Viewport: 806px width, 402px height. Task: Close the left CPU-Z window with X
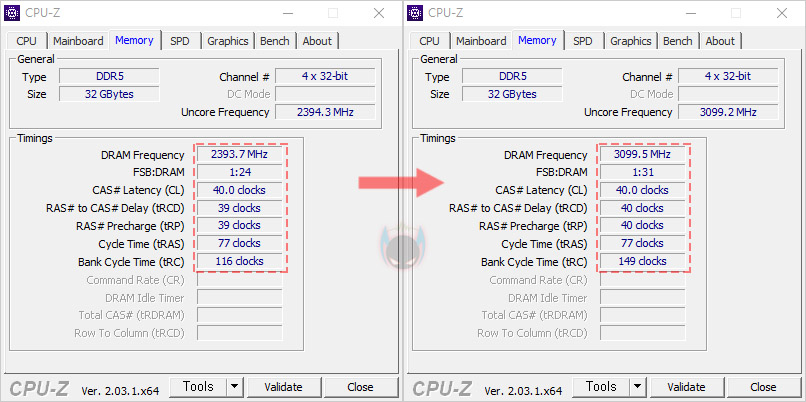pos(379,13)
